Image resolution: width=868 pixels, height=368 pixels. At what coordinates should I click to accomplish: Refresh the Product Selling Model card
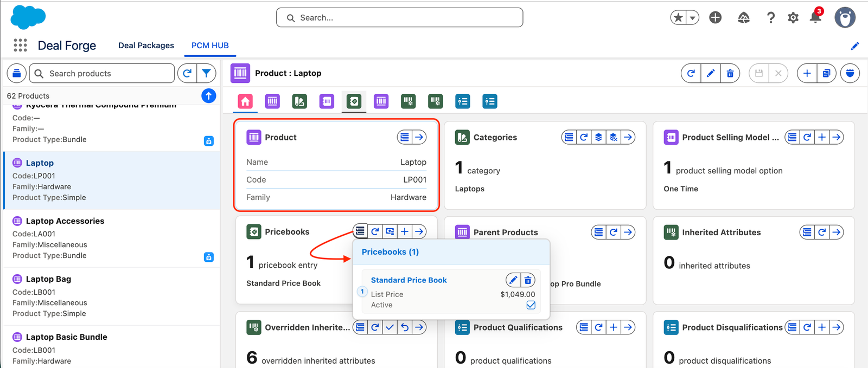point(807,137)
